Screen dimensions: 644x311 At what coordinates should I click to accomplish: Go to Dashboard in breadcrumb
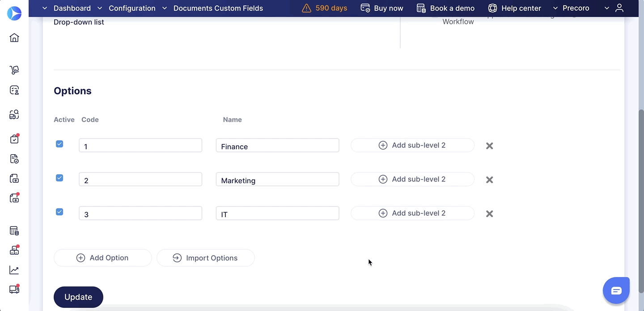point(72,8)
